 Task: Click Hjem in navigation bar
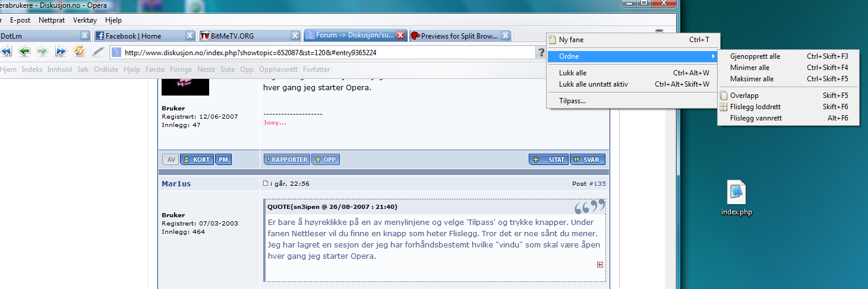click(8, 69)
